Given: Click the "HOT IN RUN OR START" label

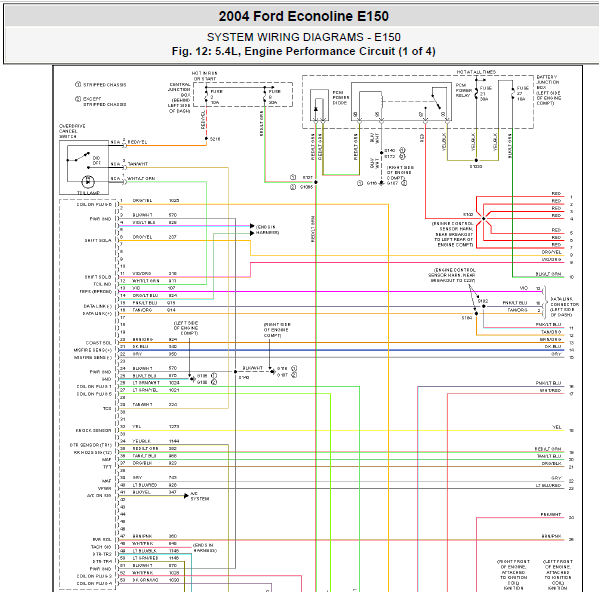Looking at the screenshot, I should point(204,76).
